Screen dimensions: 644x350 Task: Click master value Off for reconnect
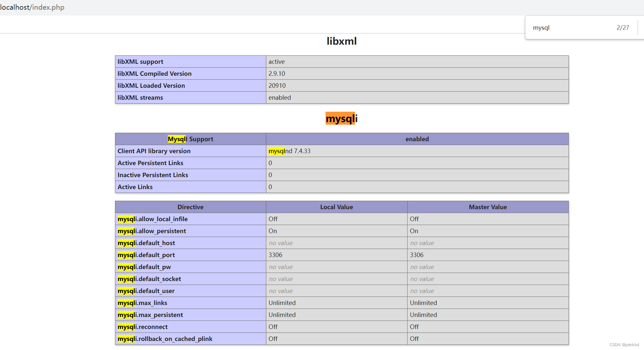point(414,327)
